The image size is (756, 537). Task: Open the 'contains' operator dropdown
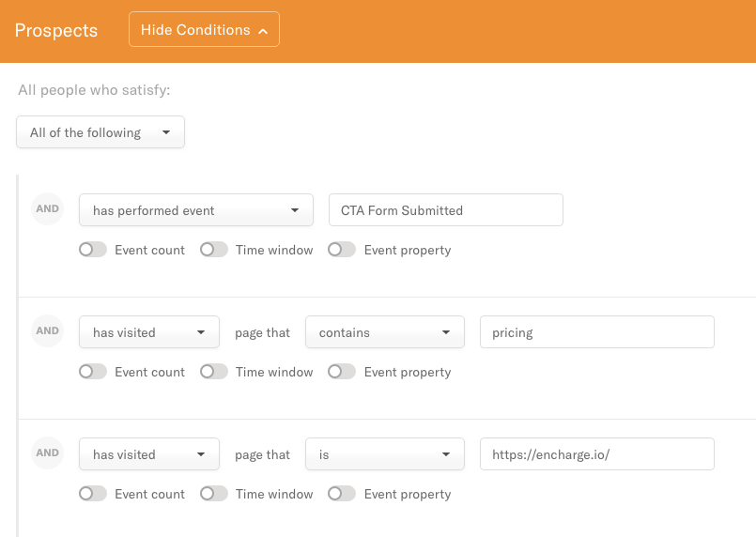(385, 332)
